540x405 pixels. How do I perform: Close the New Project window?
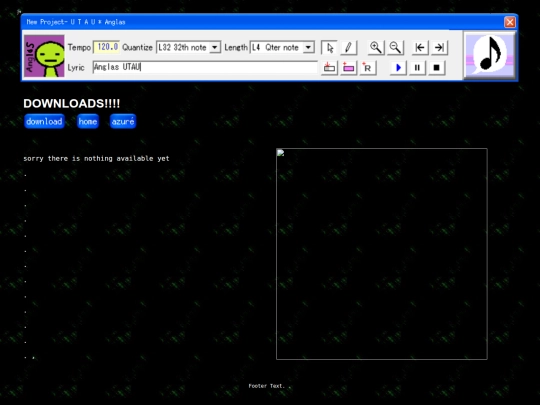(510, 22)
